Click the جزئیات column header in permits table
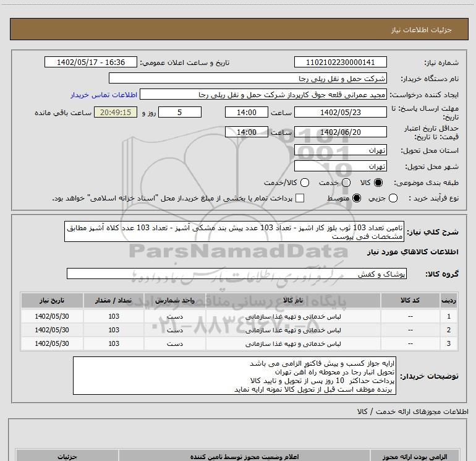 coord(67,456)
